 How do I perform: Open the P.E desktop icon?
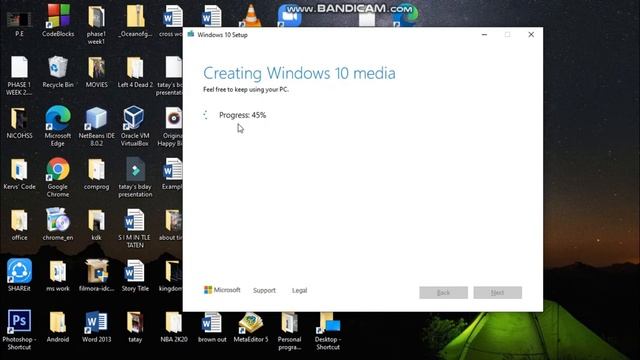click(x=19, y=24)
